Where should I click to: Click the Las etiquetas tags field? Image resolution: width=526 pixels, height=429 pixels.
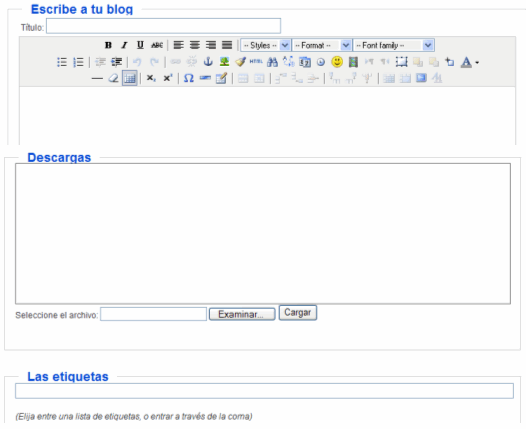tap(264, 391)
